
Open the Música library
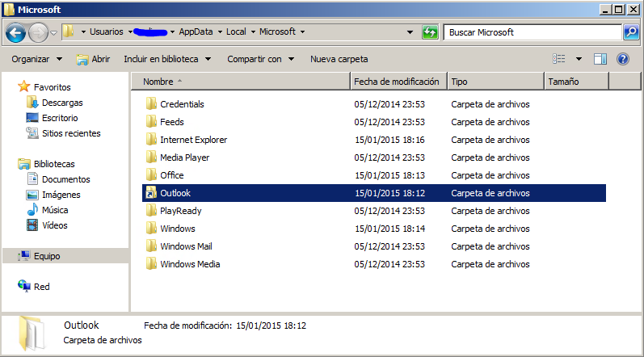click(x=47, y=210)
